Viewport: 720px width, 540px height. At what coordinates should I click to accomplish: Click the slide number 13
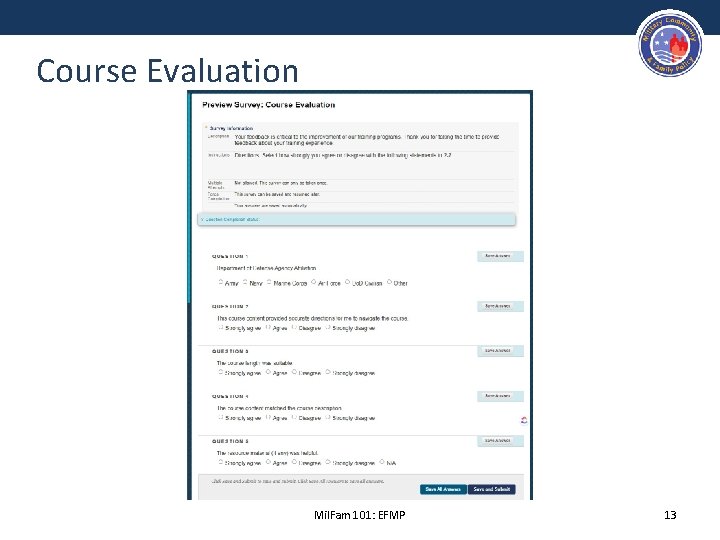[x=670, y=515]
